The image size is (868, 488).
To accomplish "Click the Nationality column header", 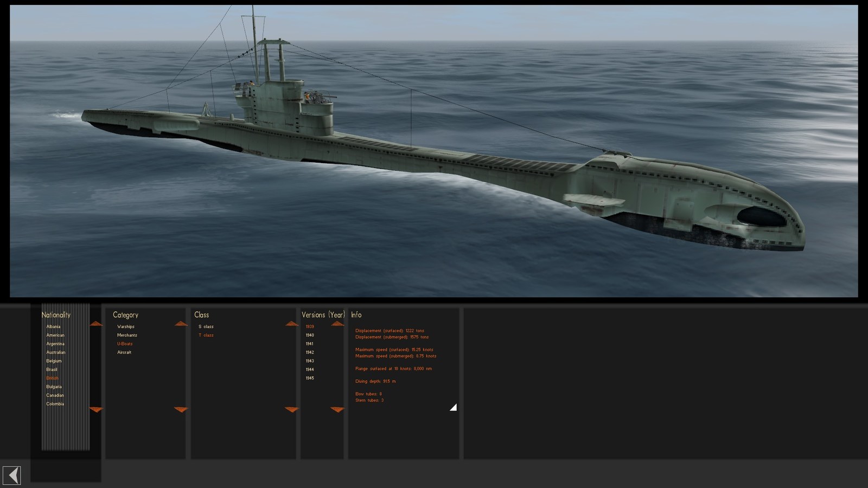I will [56, 314].
